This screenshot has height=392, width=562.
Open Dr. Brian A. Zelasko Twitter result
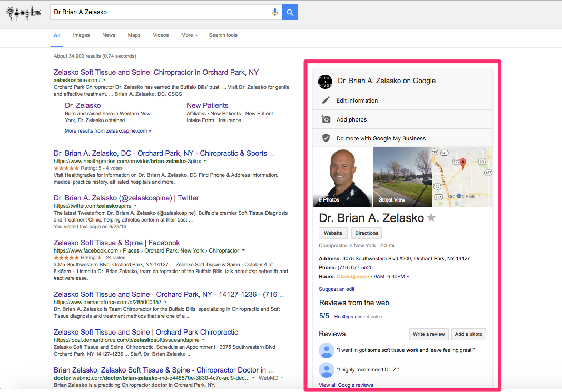[126, 198]
